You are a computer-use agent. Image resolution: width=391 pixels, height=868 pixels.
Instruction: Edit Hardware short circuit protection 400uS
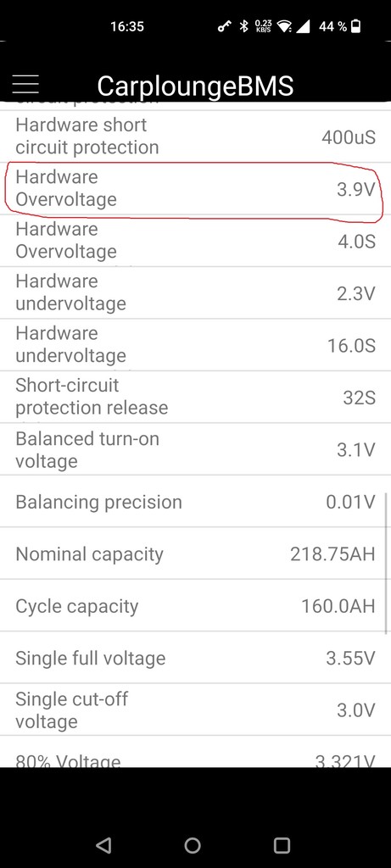tap(195, 136)
